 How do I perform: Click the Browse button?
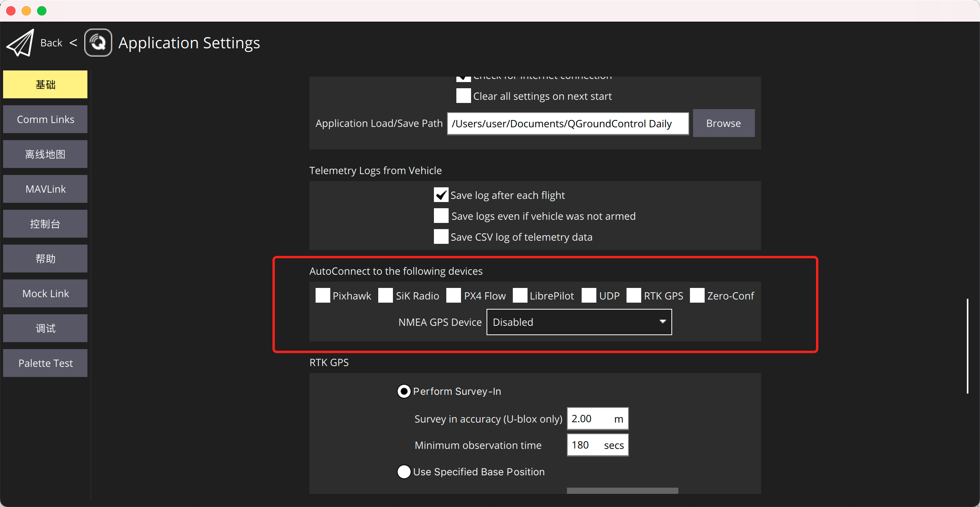tap(723, 123)
